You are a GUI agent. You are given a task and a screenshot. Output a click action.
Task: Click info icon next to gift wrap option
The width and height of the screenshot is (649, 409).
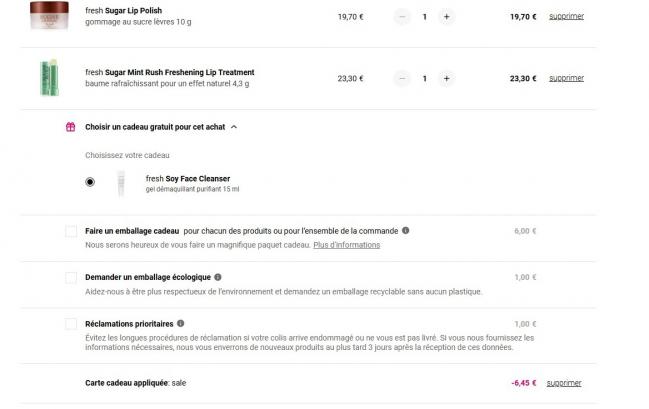point(405,230)
